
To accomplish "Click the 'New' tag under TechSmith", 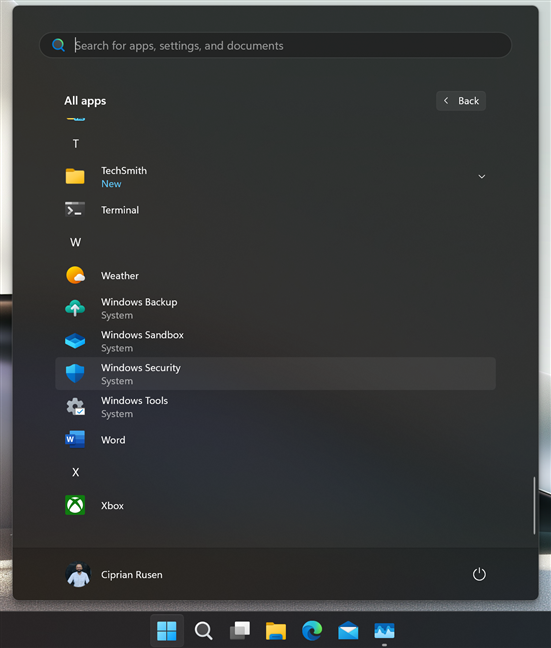I will [x=111, y=184].
